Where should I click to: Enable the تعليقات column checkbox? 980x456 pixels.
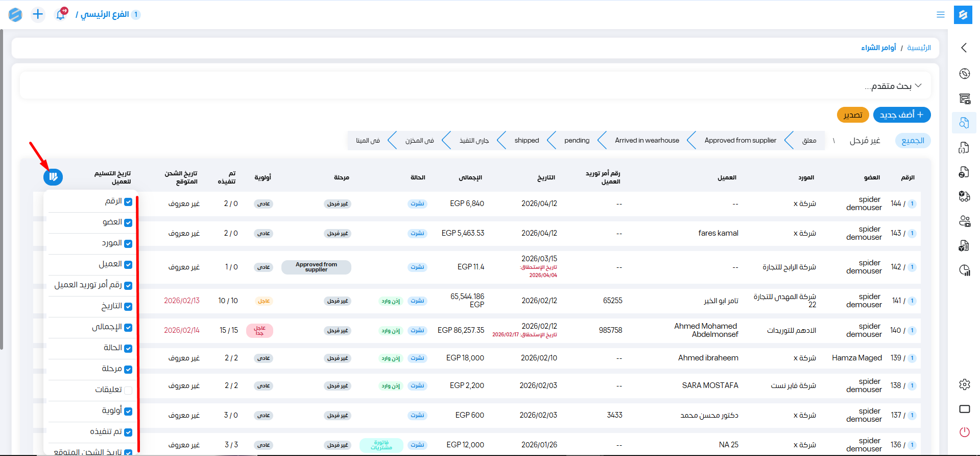(x=128, y=391)
